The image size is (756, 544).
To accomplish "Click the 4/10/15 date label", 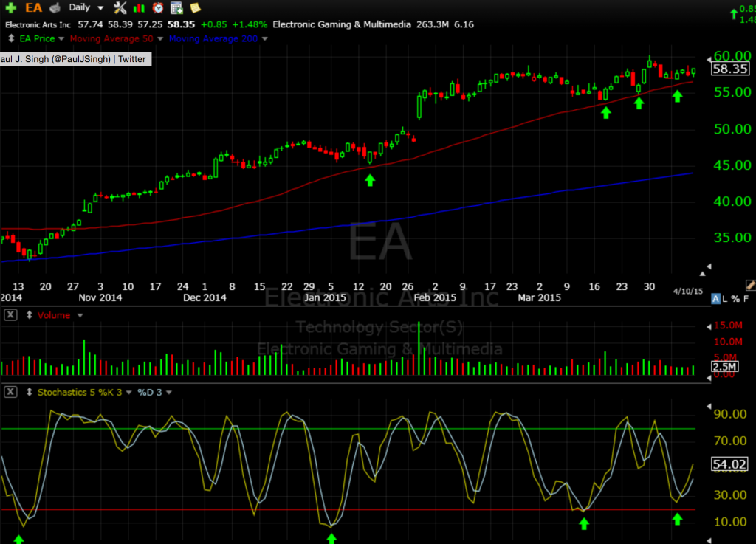I will (688, 291).
